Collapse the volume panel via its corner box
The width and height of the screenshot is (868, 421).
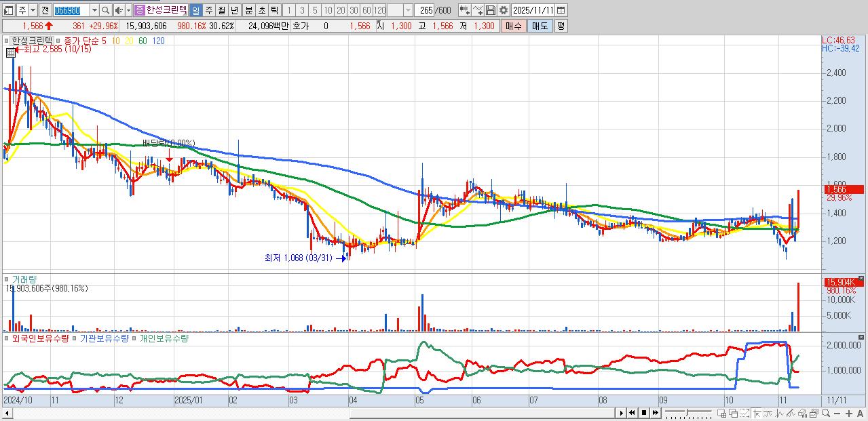861,278
